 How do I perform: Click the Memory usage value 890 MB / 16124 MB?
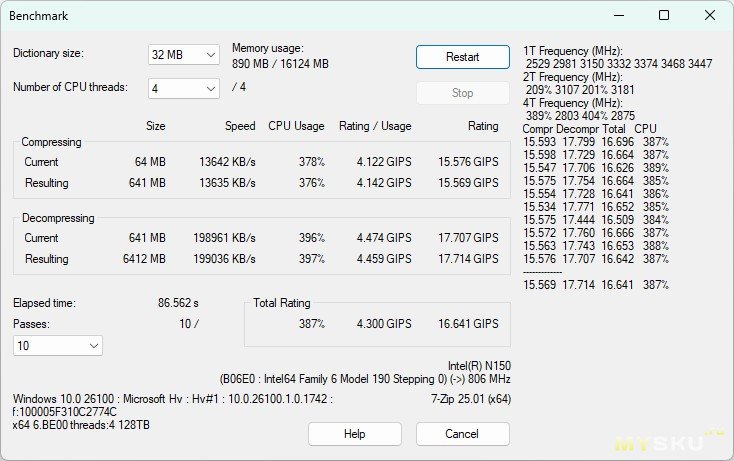pos(280,64)
